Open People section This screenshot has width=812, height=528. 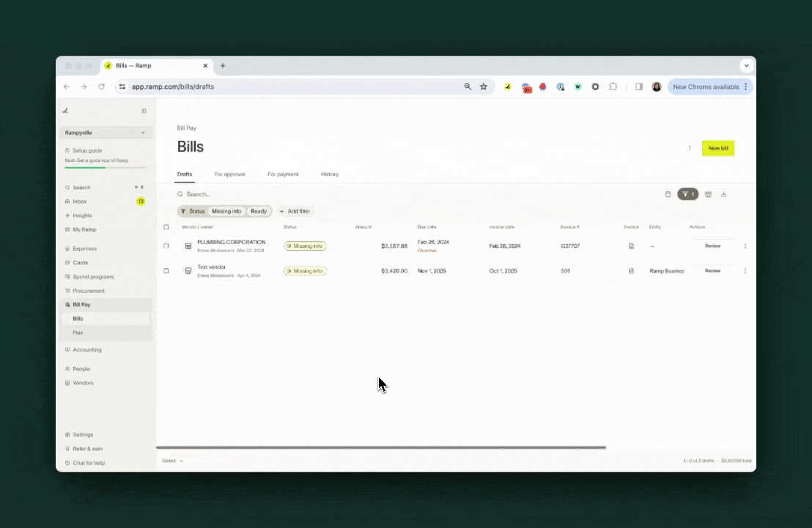pyautogui.click(x=81, y=369)
